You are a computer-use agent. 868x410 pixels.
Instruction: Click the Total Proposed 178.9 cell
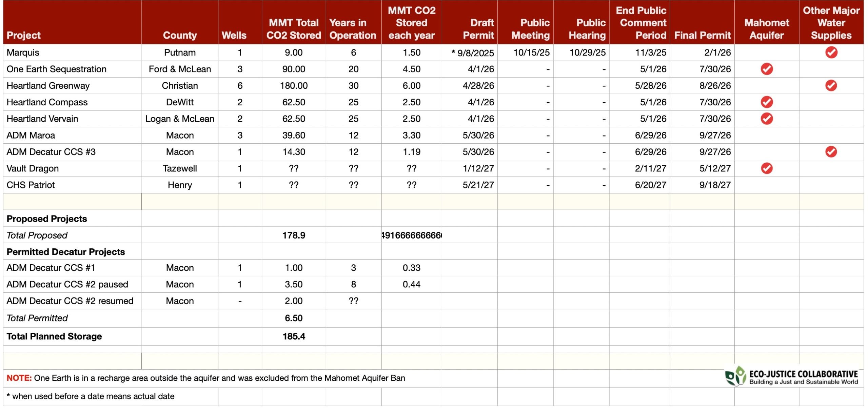pyautogui.click(x=294, y=235)
